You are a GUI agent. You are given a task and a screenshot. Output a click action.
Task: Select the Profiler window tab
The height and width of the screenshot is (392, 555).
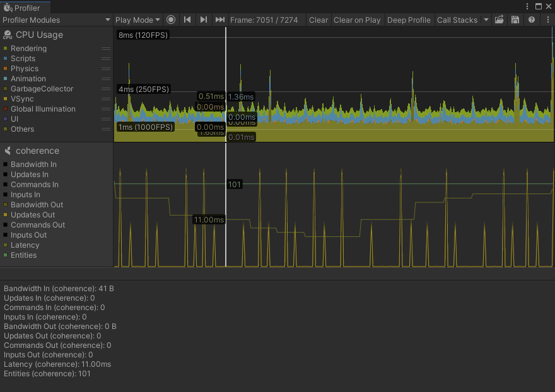[x=22, y=8]
